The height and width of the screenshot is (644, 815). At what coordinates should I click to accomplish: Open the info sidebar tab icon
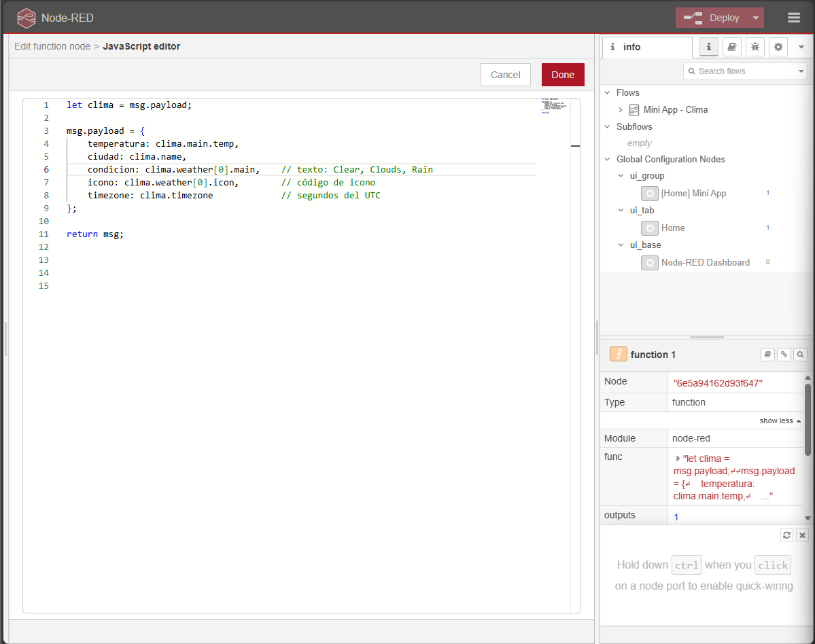tap(708, 47)
